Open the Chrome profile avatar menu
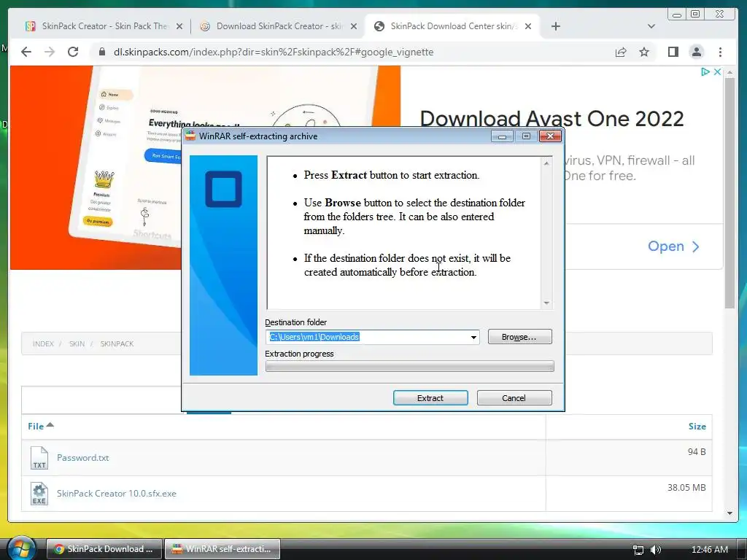Viewport: 747px width, 560px height. point(697,52)
